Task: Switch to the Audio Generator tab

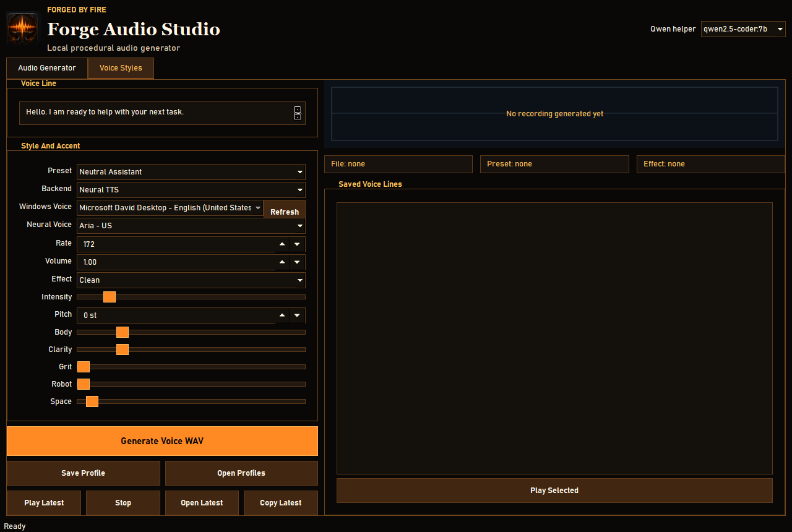Action: point(47,68)
